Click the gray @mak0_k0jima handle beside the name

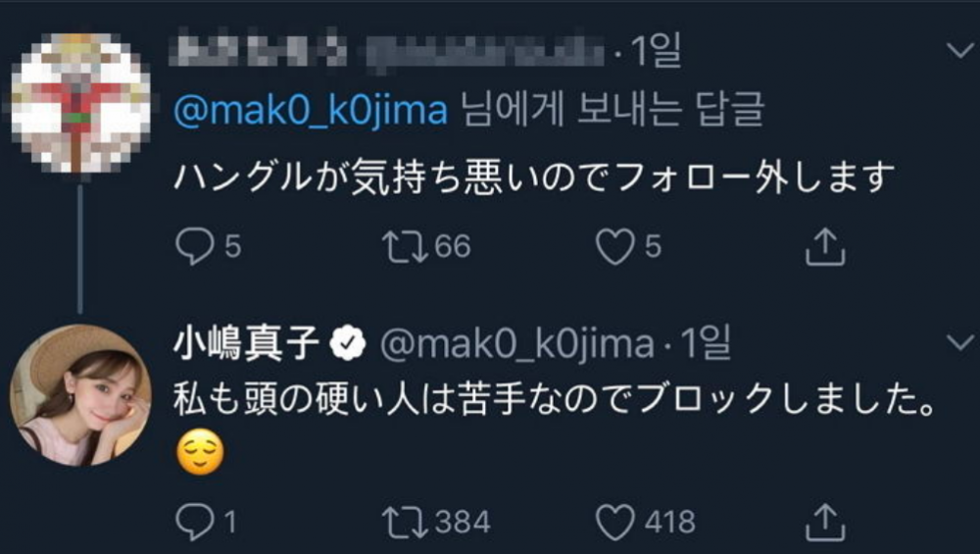coord(516,344)
